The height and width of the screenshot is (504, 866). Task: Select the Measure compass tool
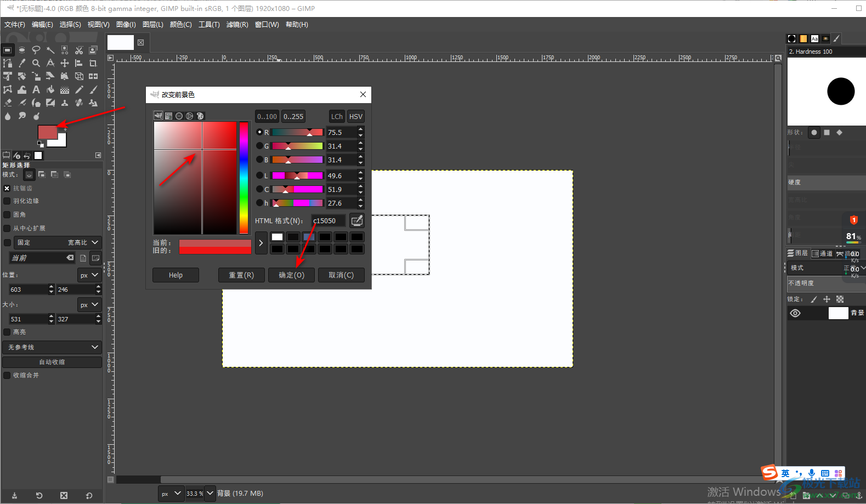(50, 63)
